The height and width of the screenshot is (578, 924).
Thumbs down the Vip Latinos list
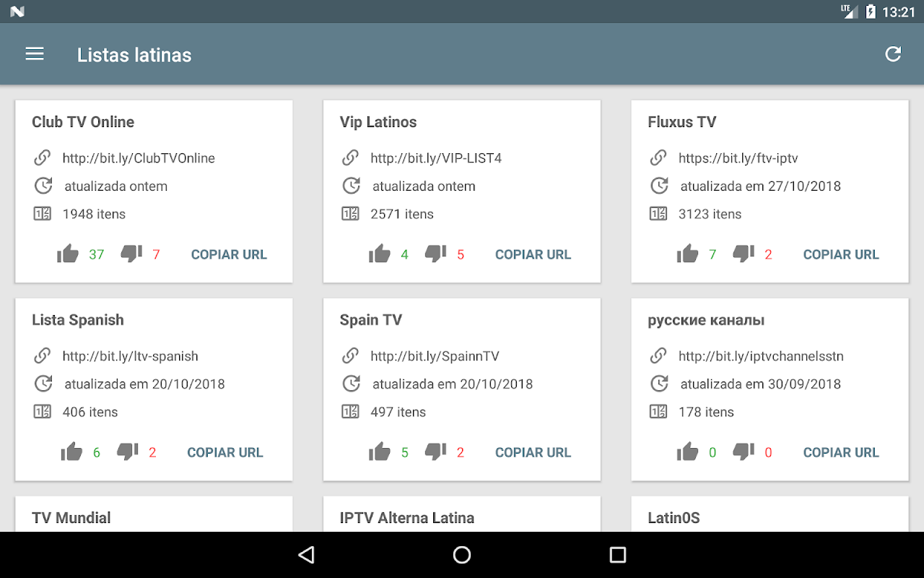pyautogui.click(x=436, y=254)
